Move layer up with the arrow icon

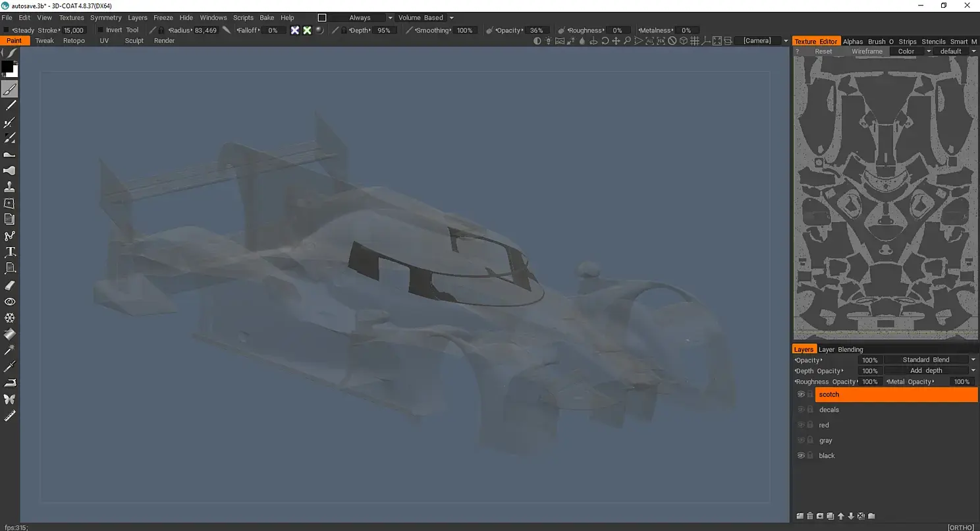(840, 516)
